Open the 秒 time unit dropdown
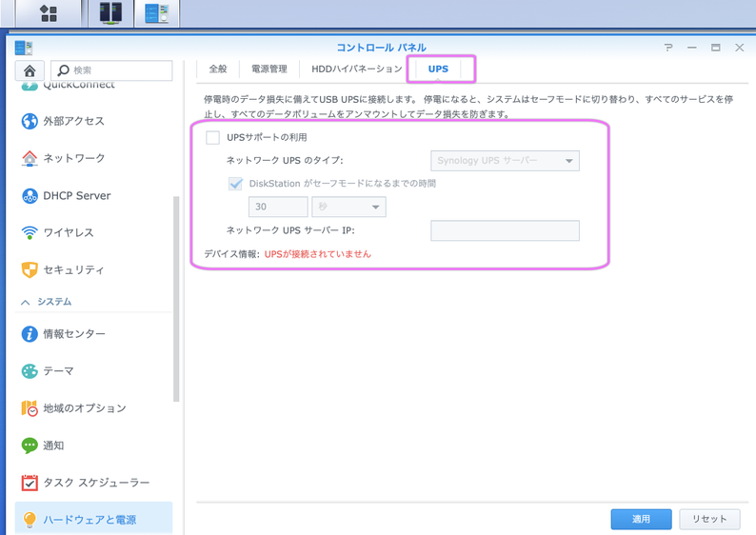This screenshot has width=756, height=535. click(x=348, y=207)
